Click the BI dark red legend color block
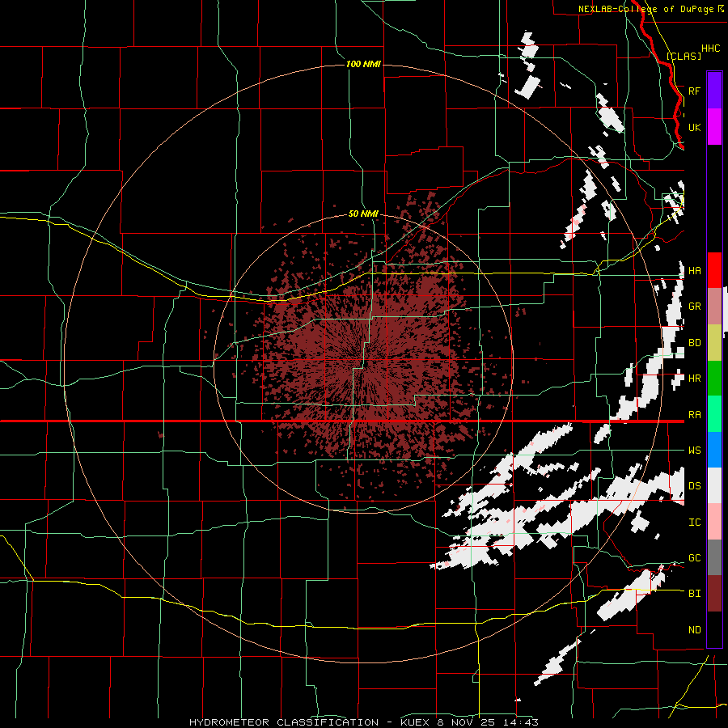This screenshot has width=728, height=728. (714, 594)
